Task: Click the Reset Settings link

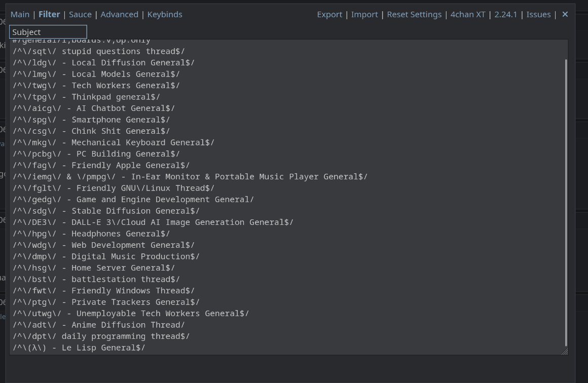Action: tap(414, 14)
